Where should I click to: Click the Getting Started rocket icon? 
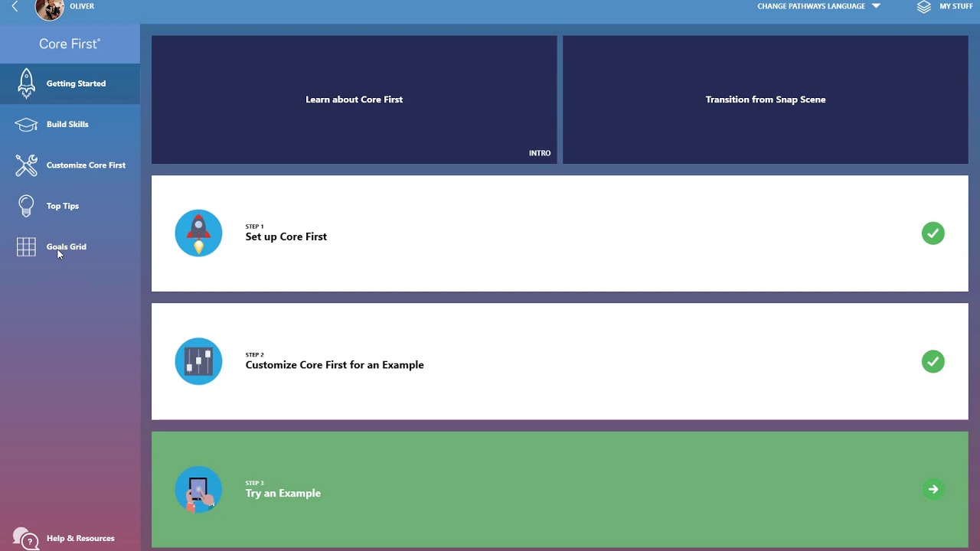point(26,83)
